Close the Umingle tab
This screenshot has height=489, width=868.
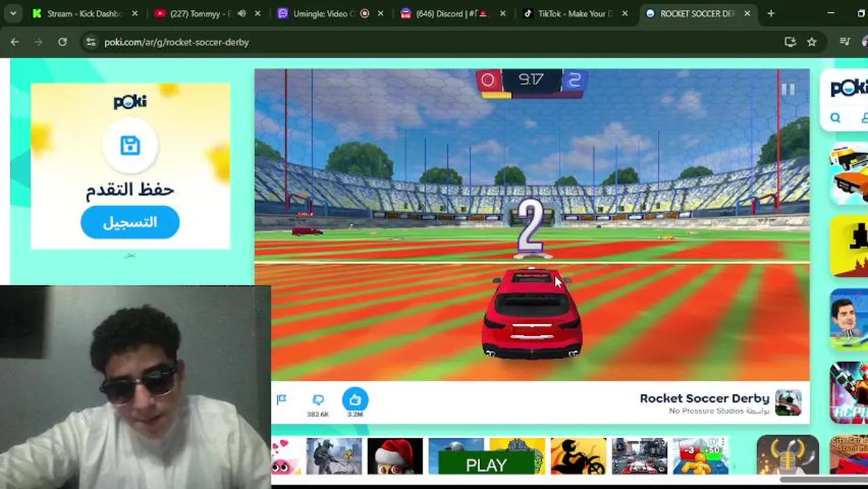pyautogui.click(x=380, y=14)
